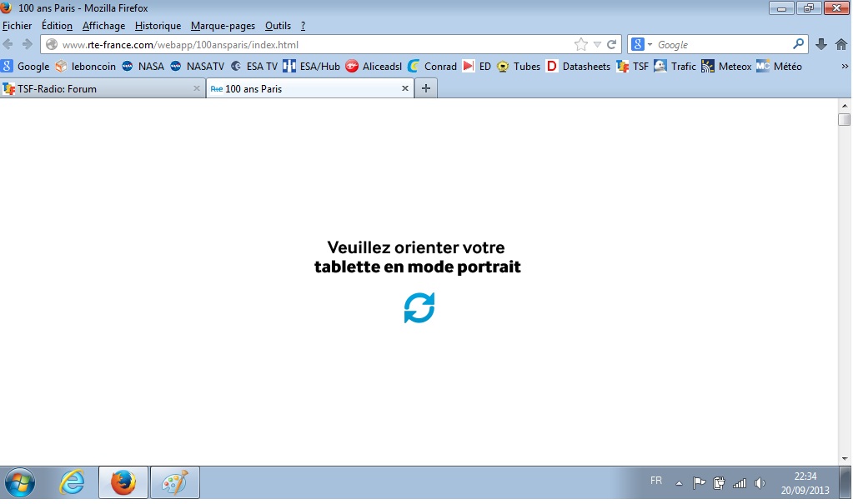Screen dimensions: 853x504
Task: Click the search magnifying glass icon
Action: [x=798, y=45]
